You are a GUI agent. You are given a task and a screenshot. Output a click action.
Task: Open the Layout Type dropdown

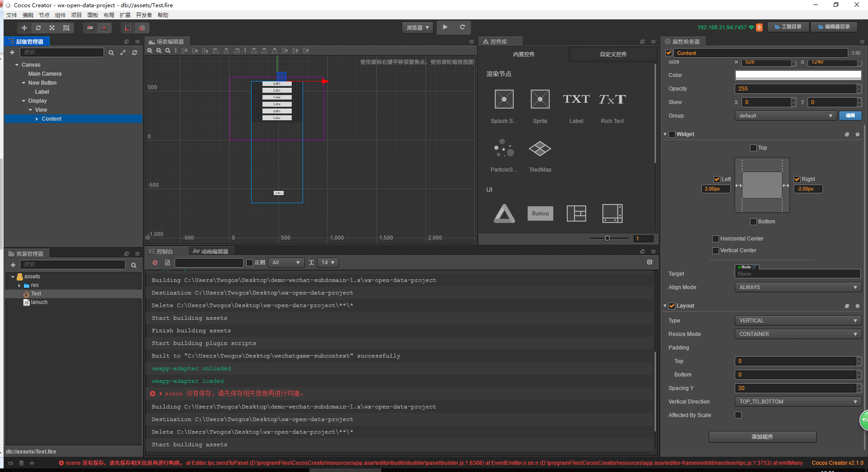[797, 321]
